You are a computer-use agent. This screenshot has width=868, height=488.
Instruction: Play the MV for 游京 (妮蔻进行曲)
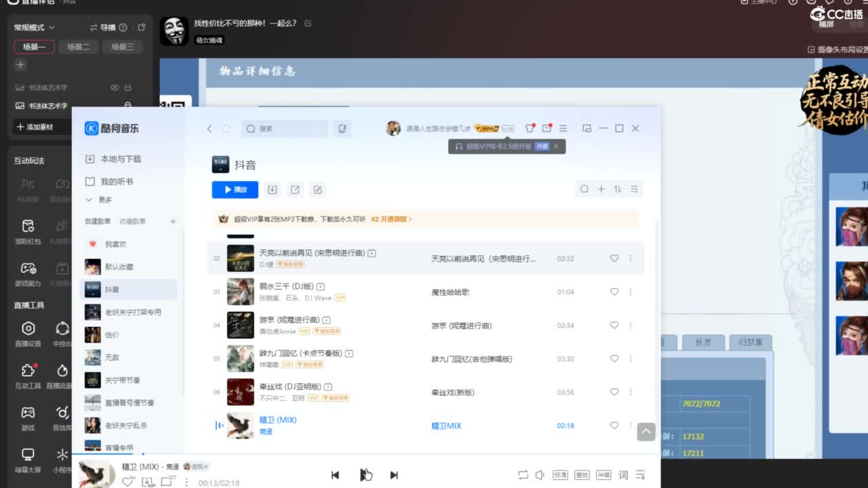click(326, 319)
